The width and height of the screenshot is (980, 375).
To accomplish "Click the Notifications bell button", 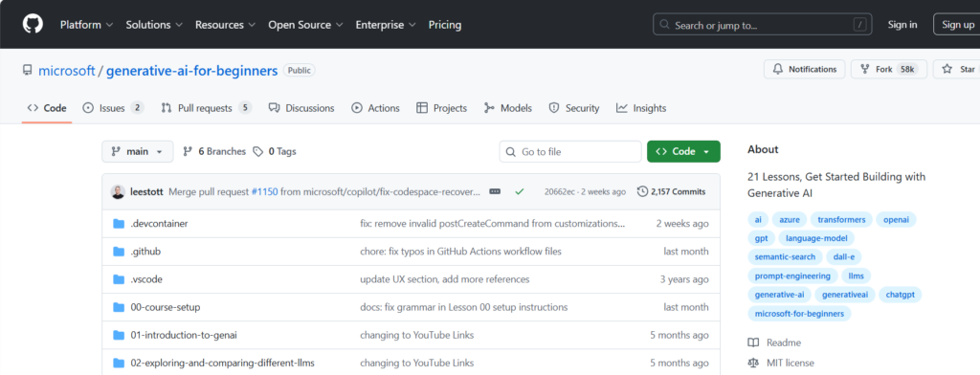I will [x=804, y=70].
